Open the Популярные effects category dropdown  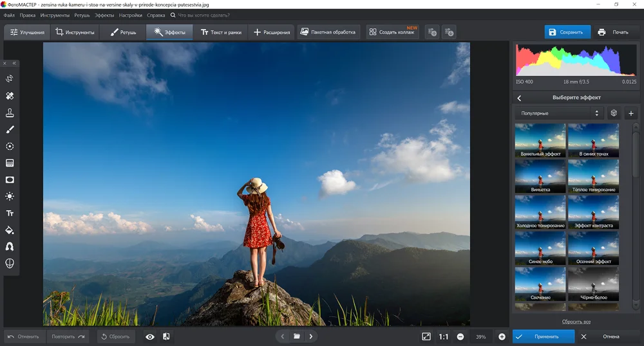558,113
